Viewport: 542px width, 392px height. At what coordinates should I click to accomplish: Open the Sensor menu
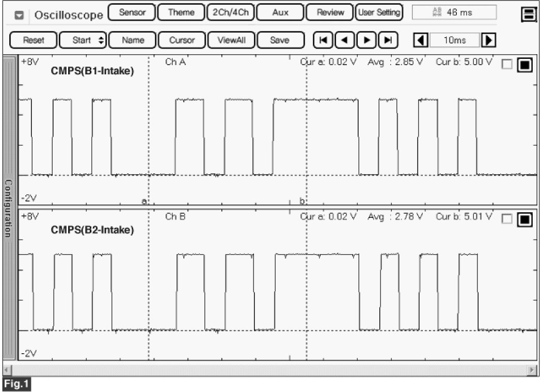click(x=132, y=12)
